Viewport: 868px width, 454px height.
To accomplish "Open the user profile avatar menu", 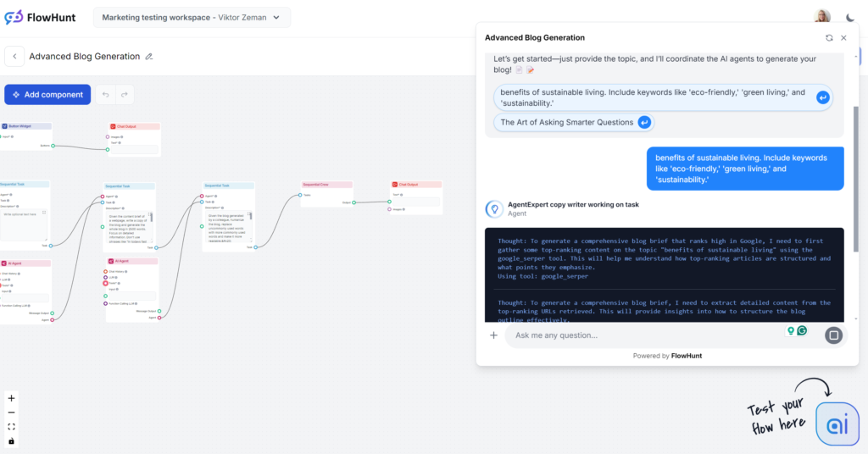I will click(x=822, y=17).
